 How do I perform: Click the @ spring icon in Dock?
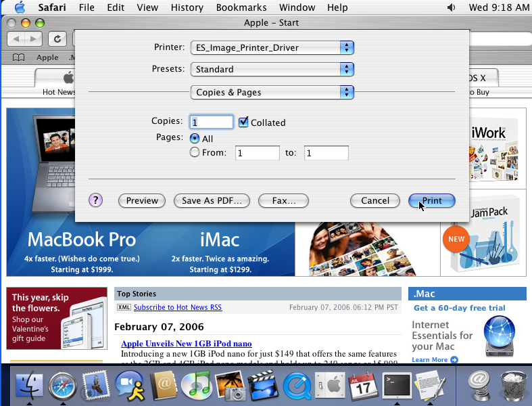point(480,386)
